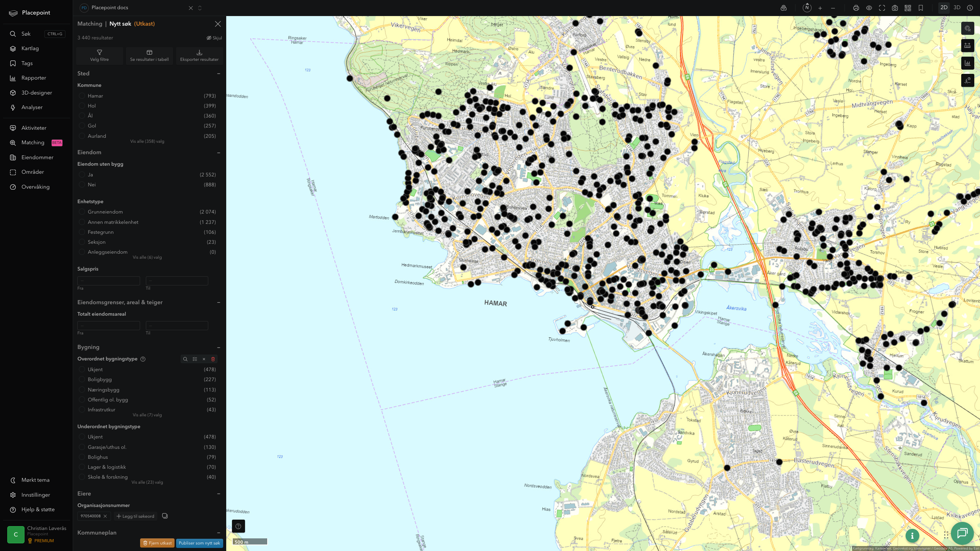Open the QR code icon in toolbar

point(908,8)
